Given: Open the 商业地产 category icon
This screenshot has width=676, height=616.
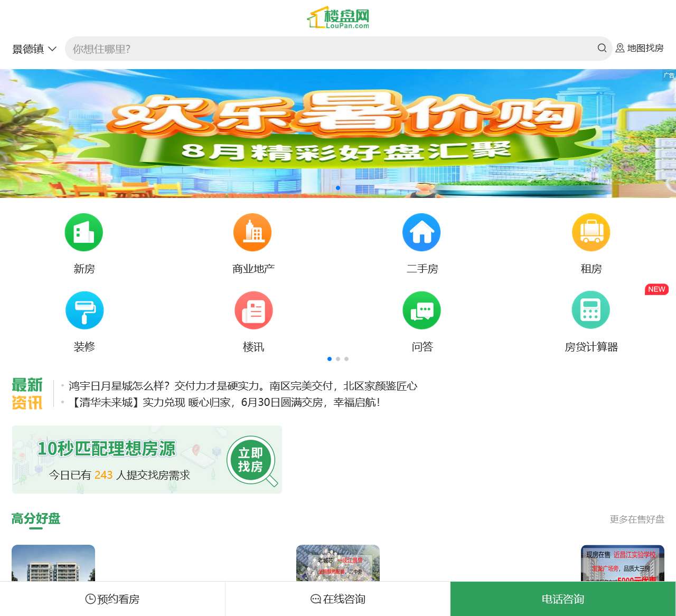Looking at the screenshot, I should tap(253, 232).
